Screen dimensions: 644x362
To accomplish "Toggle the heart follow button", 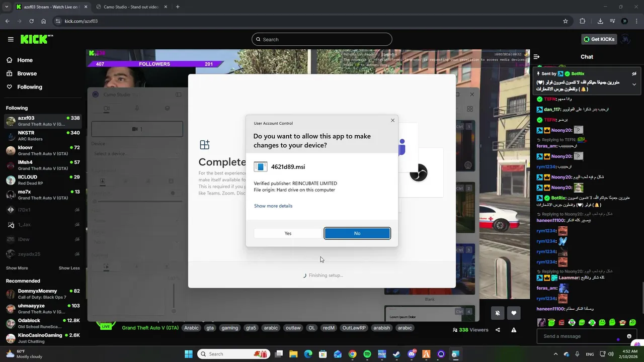I will pos(514,313).
